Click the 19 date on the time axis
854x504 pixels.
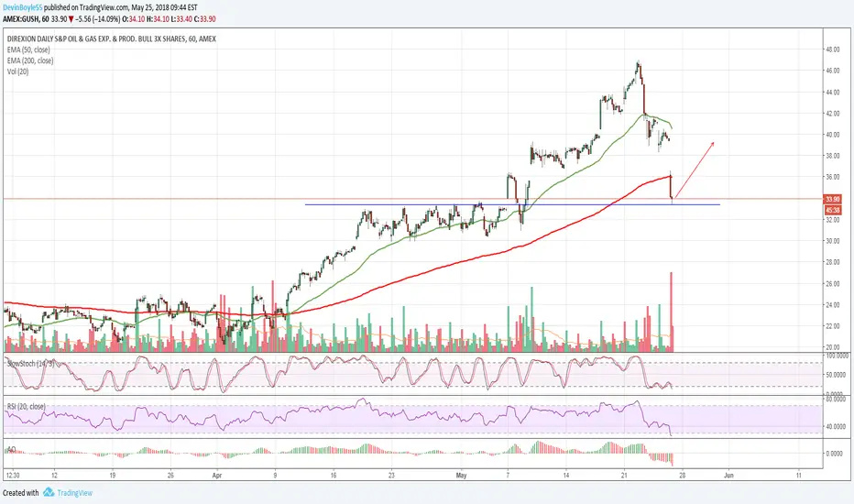point(112,475)
